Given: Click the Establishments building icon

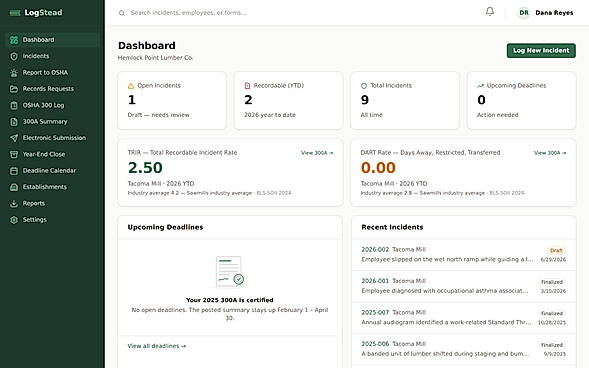Looking at the screenshot, I should tap(14, 187).
